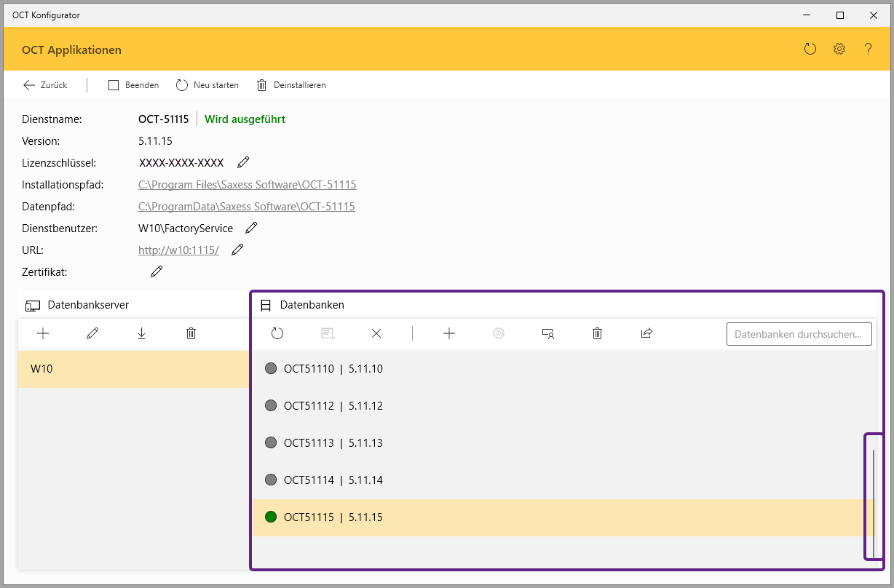This screenshot has height=588, width=894.
Task: Refresh the Datenbanken list
Action: [277, 333]
